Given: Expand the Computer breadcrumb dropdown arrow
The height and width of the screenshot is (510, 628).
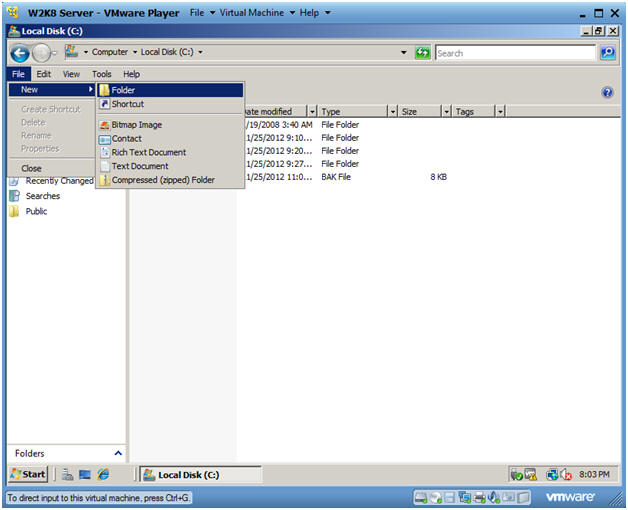Looking at the screenshot, I should (135, 52).
